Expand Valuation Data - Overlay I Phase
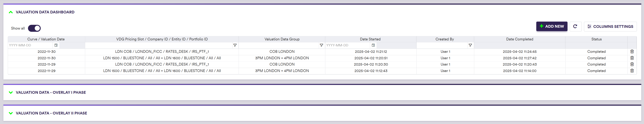 pyautogui.click(x=11, y=92)
